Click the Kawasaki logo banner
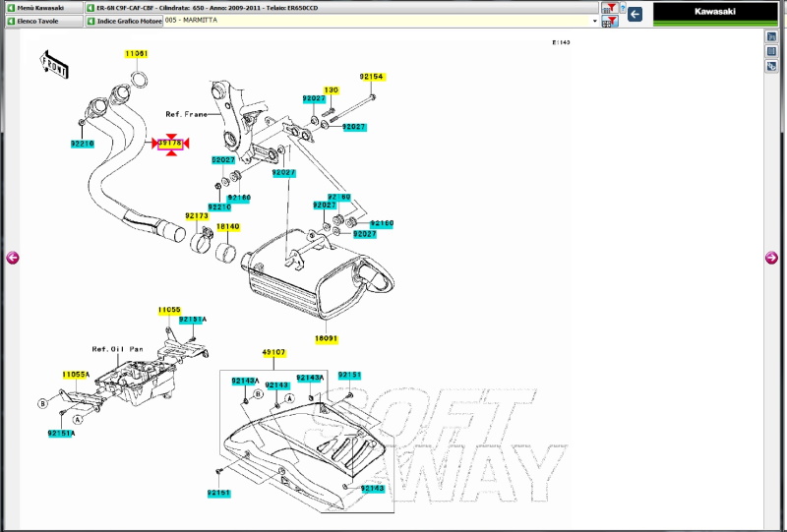This screenshot has height=532, width=787. (713, 13)
